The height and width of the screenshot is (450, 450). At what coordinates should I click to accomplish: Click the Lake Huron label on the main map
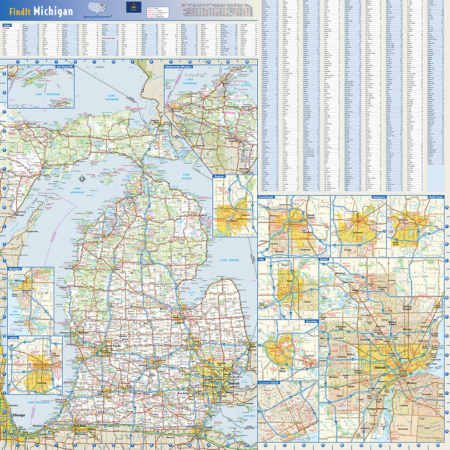(229, 260)
